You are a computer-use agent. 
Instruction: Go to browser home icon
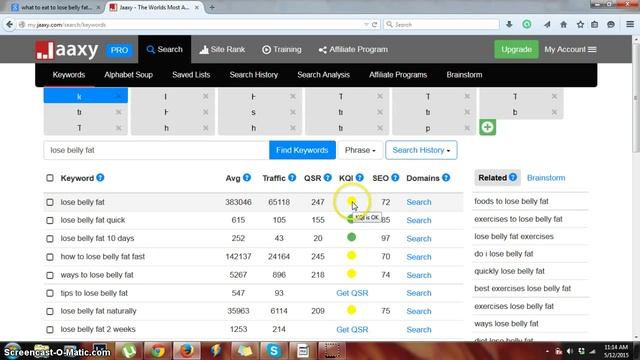(x=563, y=24)
